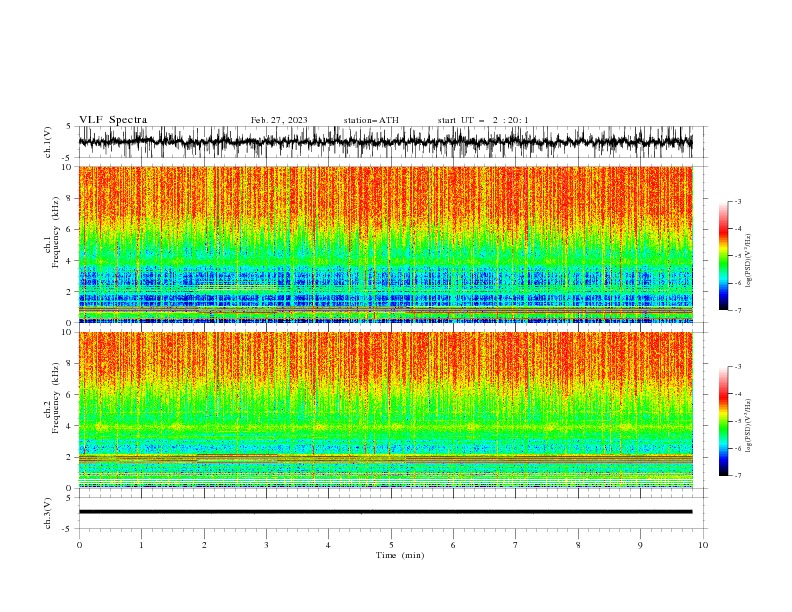Viewport: 792px width, 612px height.
Task: Click time axis tick label 5
Action: point(391,545)
